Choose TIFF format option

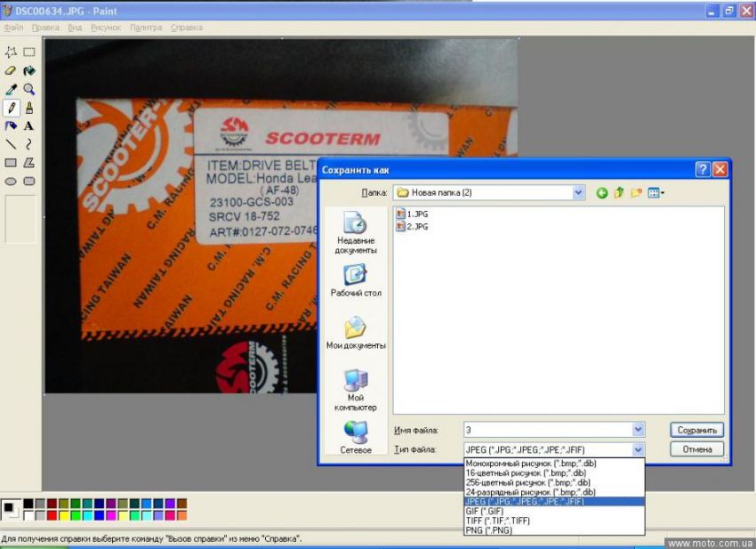click(554, 521)
